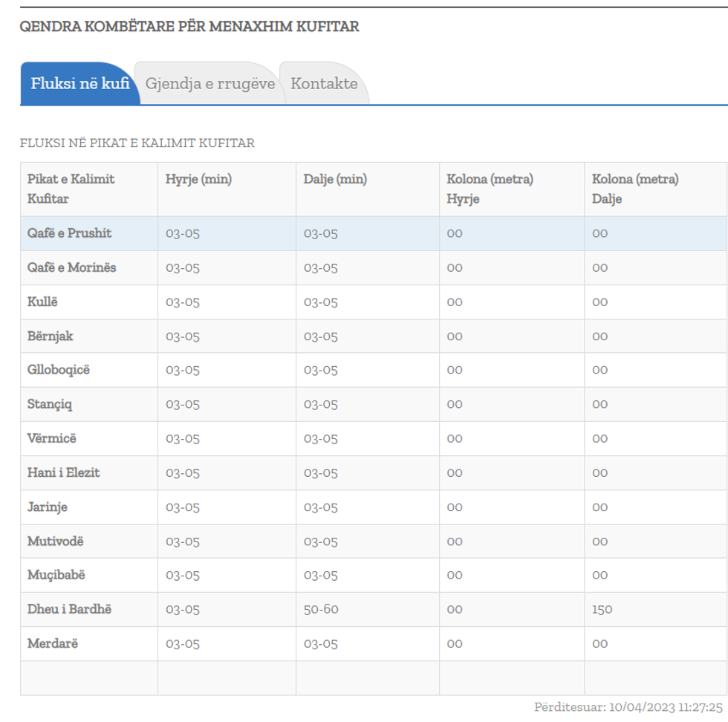The height and width of the screenshot is (722, 728).
Task: Click the 150 metre exit queue value
Action: tap(602, 609)
